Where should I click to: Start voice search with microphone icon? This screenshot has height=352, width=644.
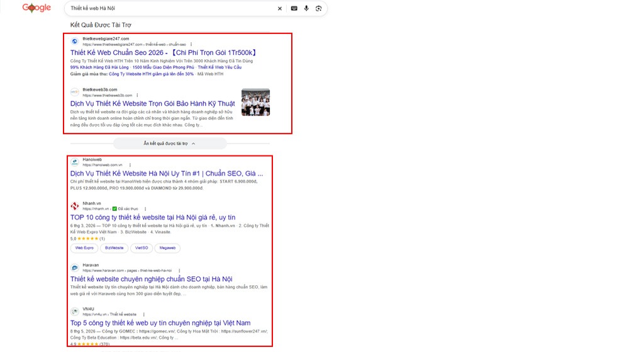point(306,8)
